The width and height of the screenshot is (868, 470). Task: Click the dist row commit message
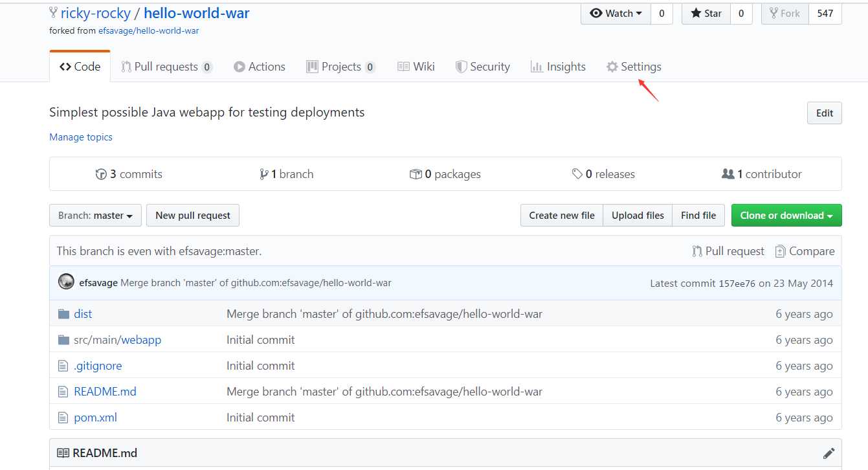[384, 314]
